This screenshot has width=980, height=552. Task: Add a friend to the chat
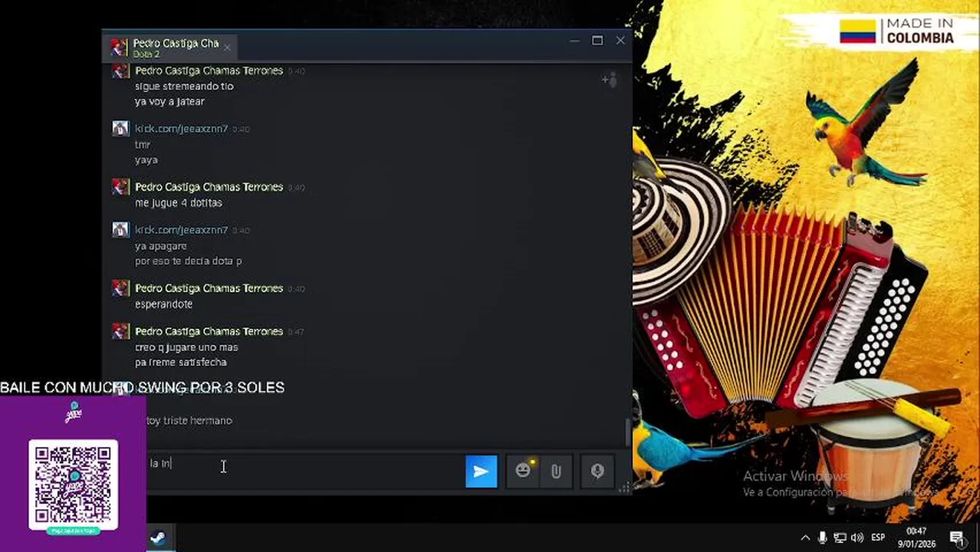tap(609, 80)
